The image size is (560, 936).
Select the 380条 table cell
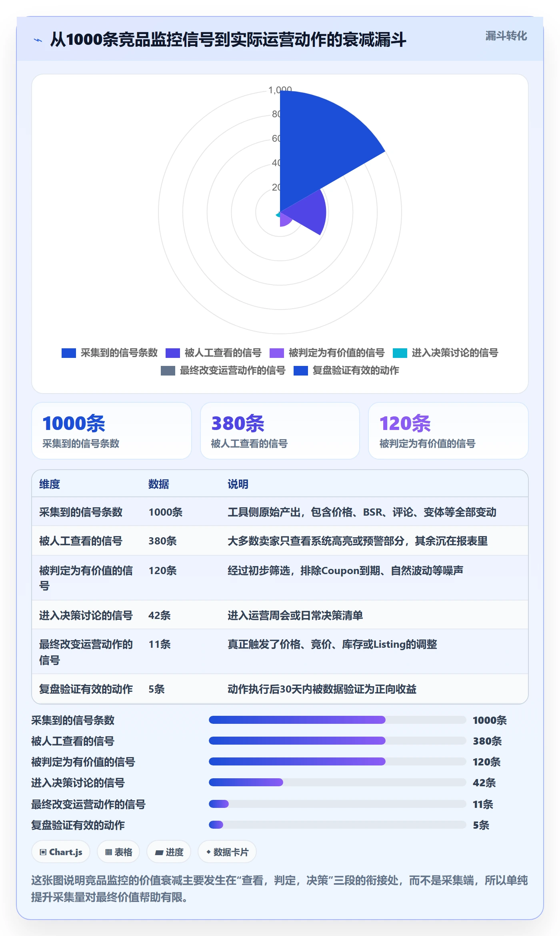(162, 541)
